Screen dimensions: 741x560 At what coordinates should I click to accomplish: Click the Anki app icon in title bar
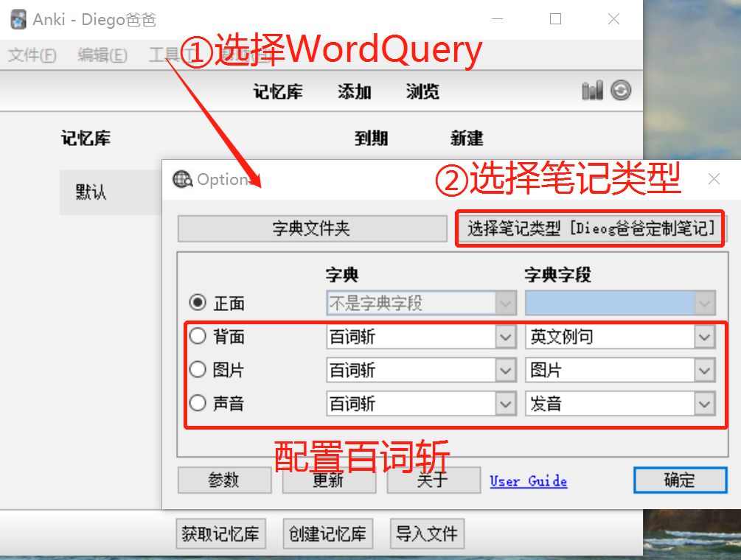click(18, 19)
